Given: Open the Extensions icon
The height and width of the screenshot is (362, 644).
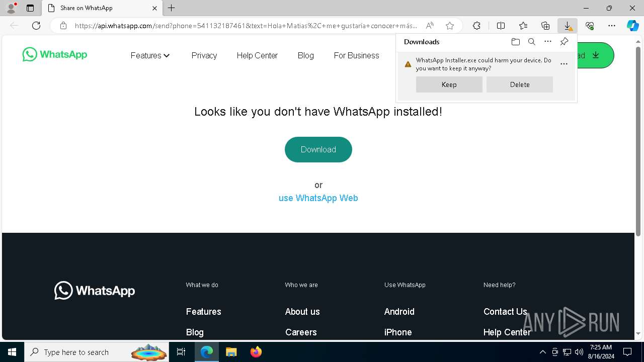Looking at the screenshot, I should (x=476, y=26).
